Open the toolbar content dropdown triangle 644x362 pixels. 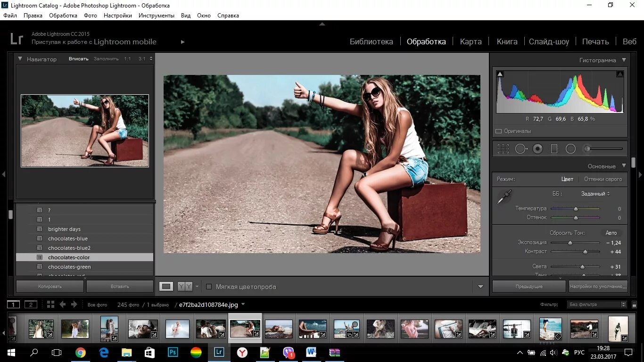tap(480, 286)
